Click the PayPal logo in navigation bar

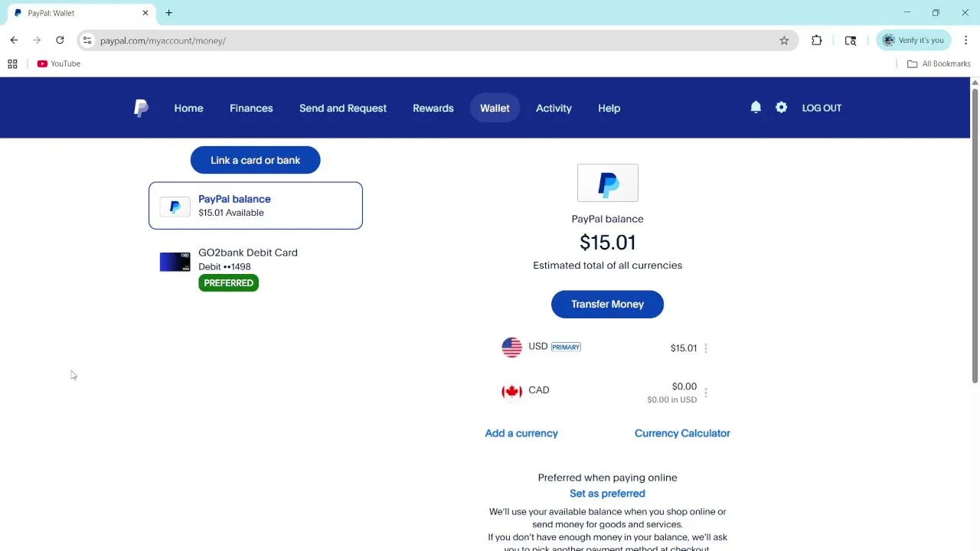point(141,108)
